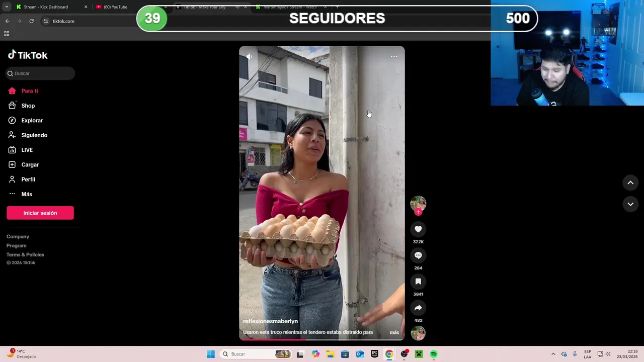This screenshot has width=644, height=362.
Task: Open the comments bubble icon
Action: point(418,255)
